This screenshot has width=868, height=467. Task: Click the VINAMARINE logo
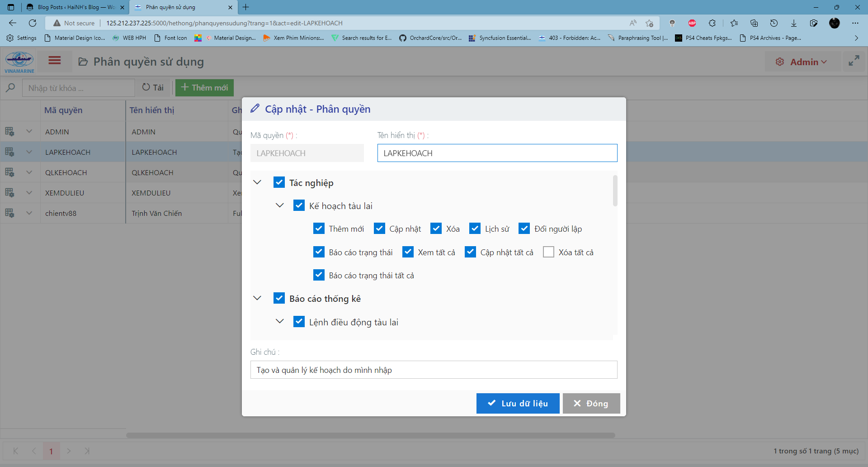coord(19,62)
